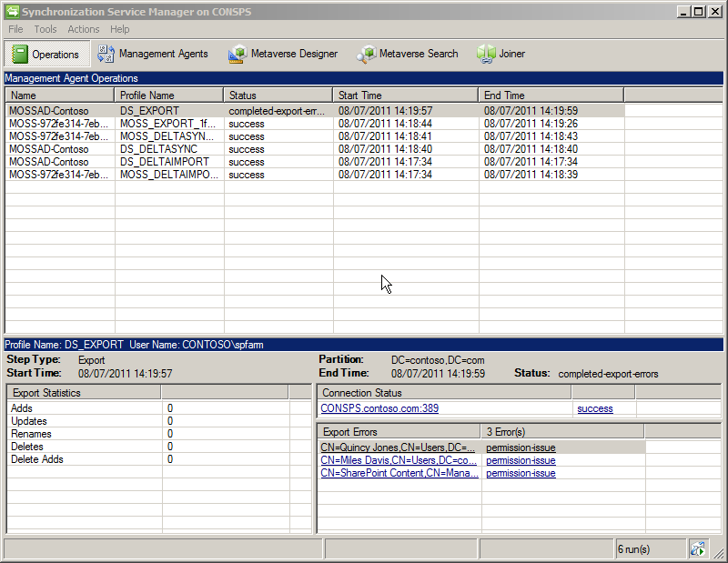Screen dimensions: 728x563
Task: Open the Tools menu
Action: pyautogui.click(x=45, y=29)
